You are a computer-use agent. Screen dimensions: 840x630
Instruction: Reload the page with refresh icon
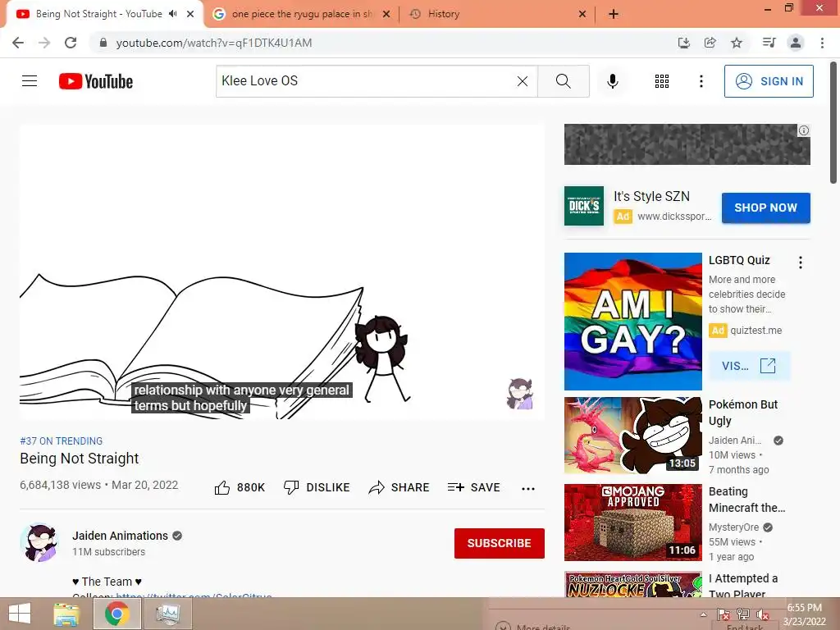tap(71, 43)
